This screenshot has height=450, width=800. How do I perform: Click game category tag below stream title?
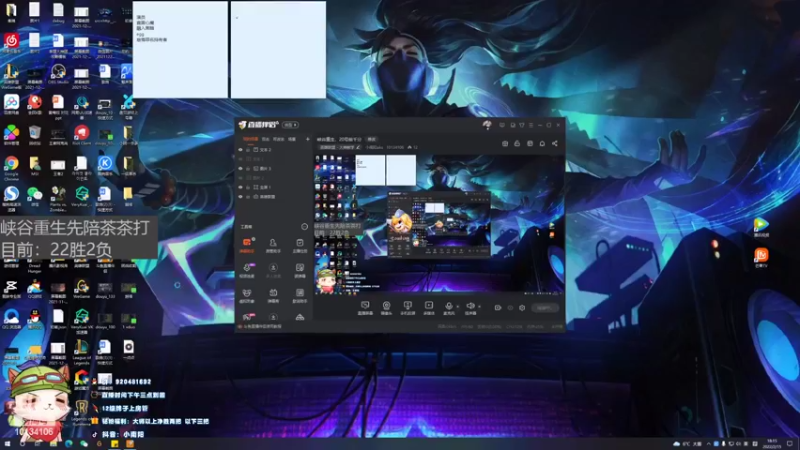pos(339,147)
